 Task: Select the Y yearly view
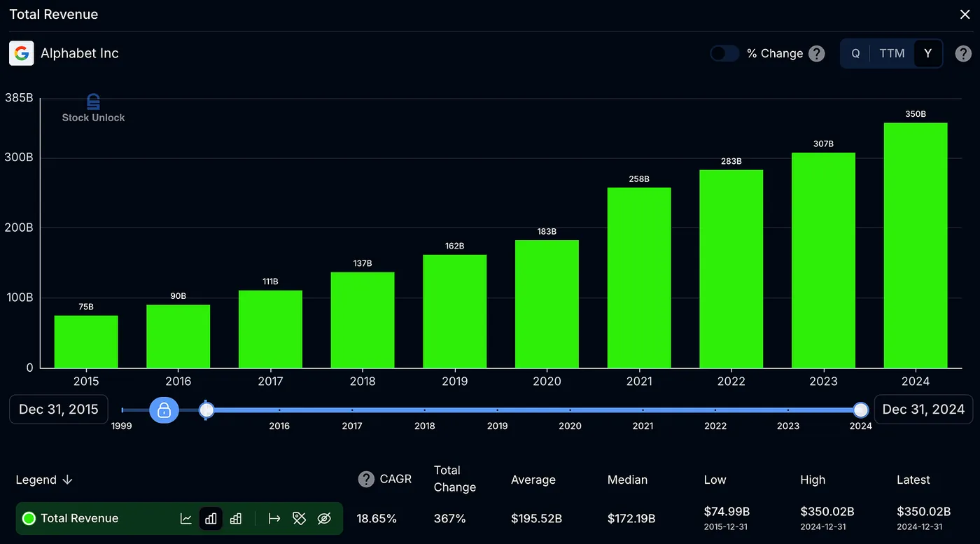(928, 53)
